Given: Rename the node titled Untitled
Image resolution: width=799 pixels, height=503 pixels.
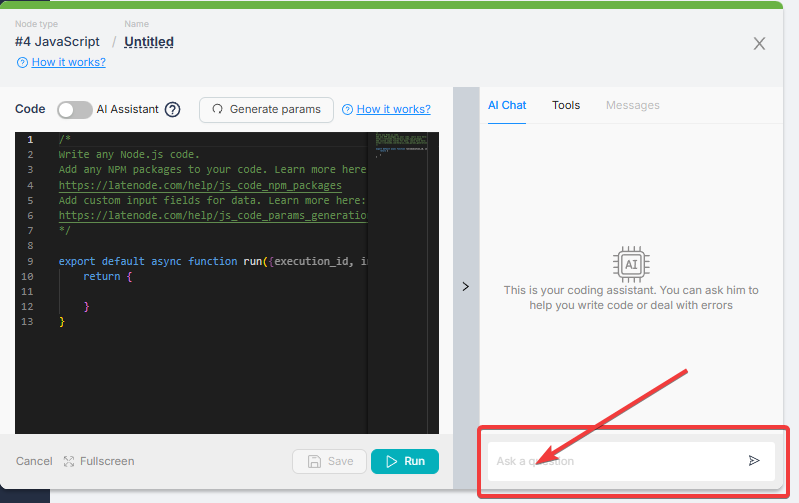Looking at the screenshot, I should tap(149, 42).
